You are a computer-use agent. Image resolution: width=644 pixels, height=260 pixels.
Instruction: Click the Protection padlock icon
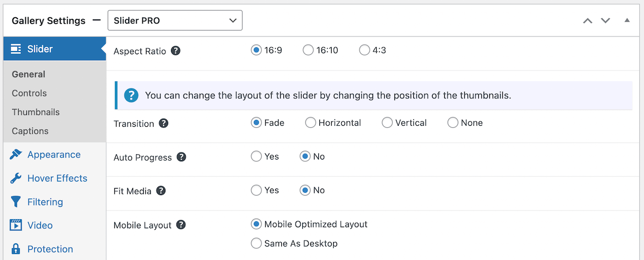(x=16, y=249)
